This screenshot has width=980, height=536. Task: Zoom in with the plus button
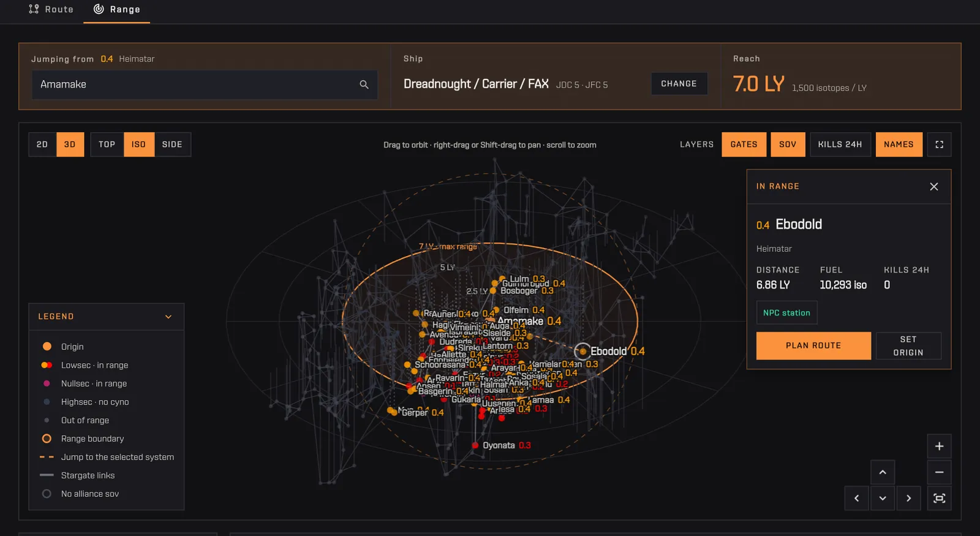(x=939, y=447)
